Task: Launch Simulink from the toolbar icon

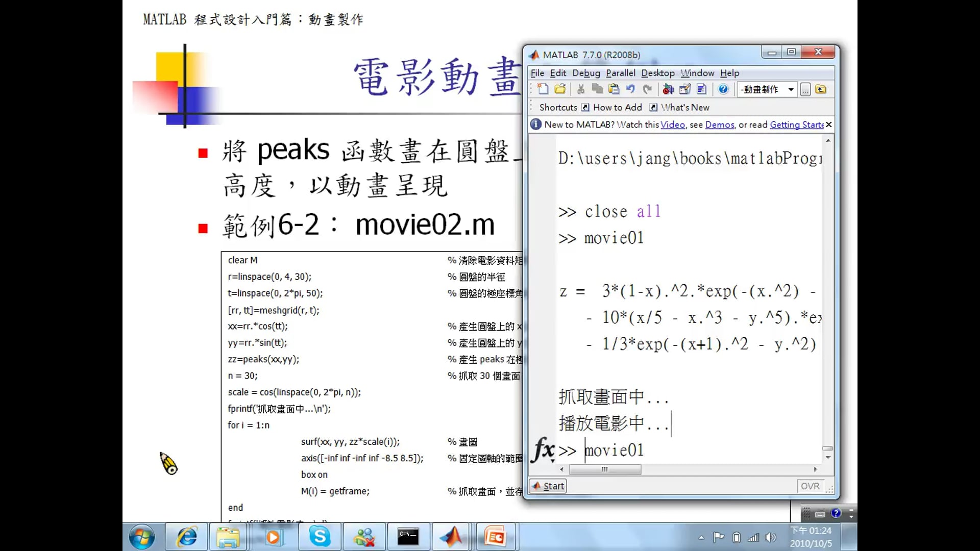Action: [x=669, y=89]
